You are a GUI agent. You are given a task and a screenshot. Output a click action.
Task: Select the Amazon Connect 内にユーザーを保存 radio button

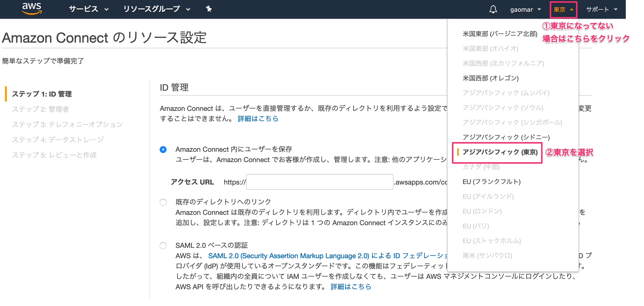163,150
